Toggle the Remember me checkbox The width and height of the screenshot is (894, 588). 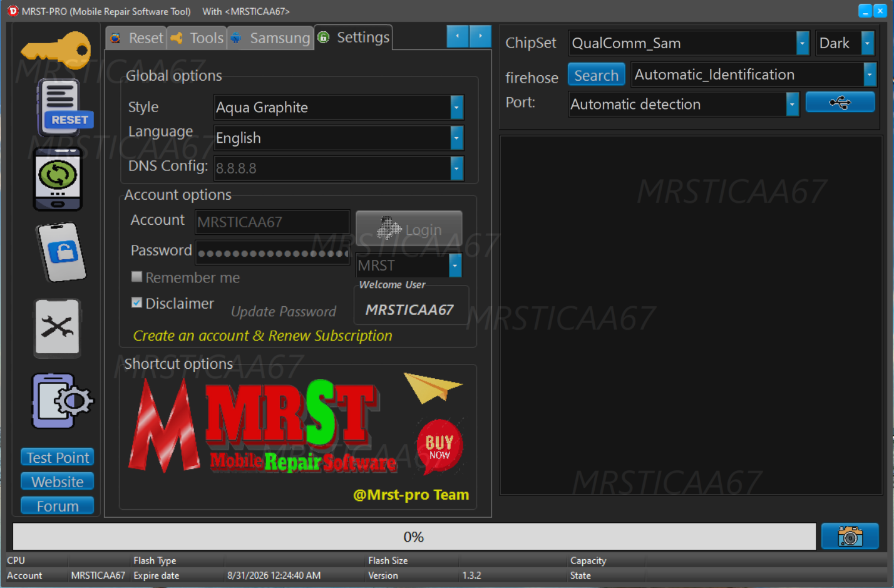pos(136,277)
